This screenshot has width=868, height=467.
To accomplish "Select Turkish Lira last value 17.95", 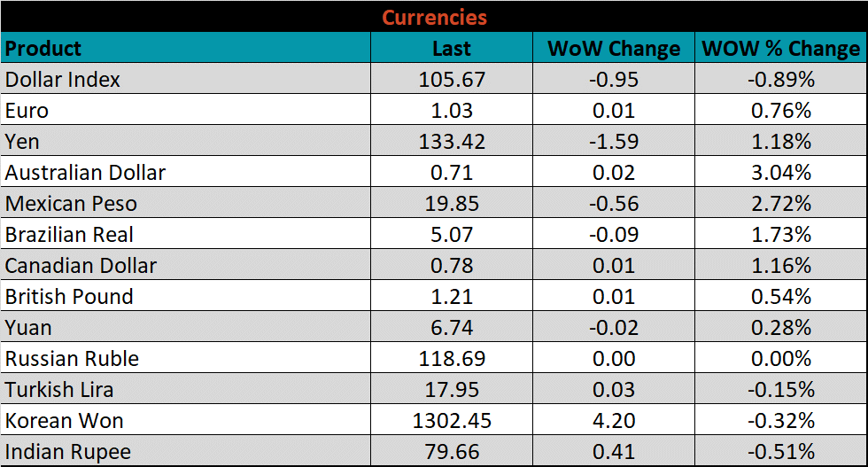I will click(x=452, y=390).
